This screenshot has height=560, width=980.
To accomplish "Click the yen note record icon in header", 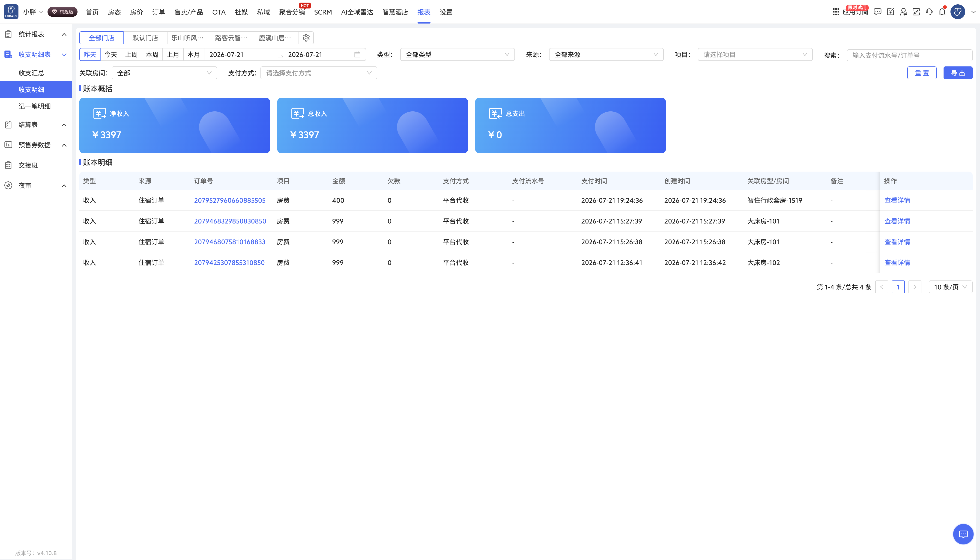I will (x=890, y=12).
